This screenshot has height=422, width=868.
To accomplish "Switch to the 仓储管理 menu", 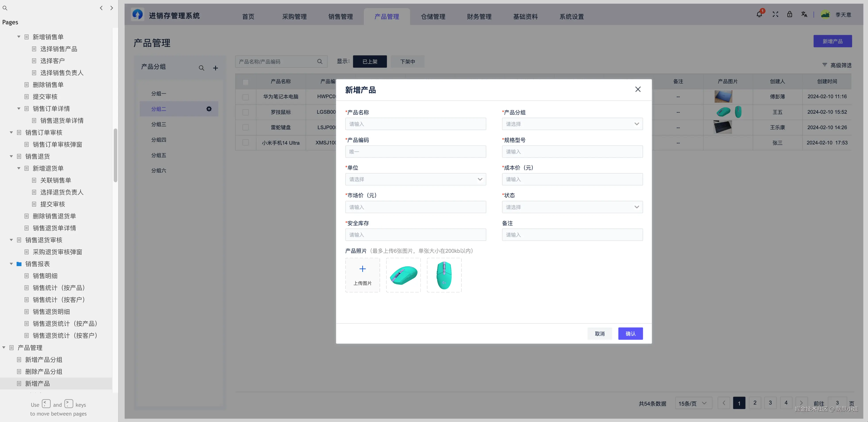I will click(x=433, y=17).
